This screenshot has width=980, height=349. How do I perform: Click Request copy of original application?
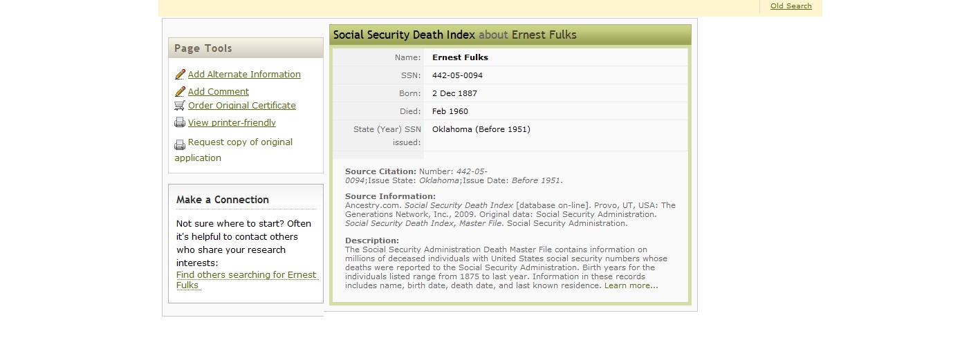point(240,142)
